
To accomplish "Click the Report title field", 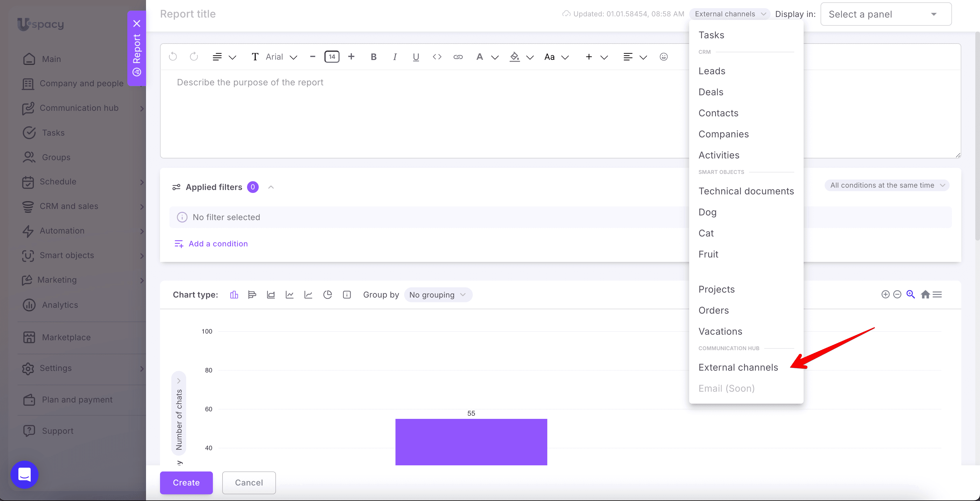I will pyautogui.click(x=188, y=14).
